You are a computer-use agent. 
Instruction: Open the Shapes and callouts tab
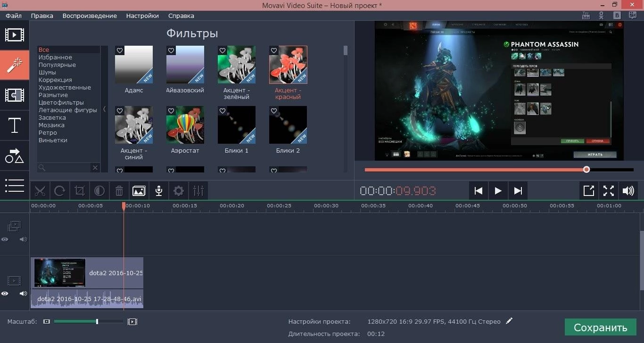[15, 156]
